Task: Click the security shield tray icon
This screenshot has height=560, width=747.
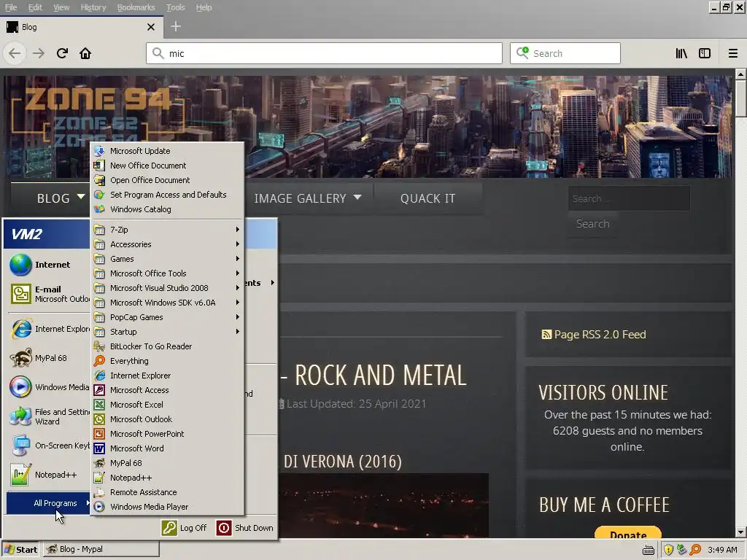Action: click(668, 550)
